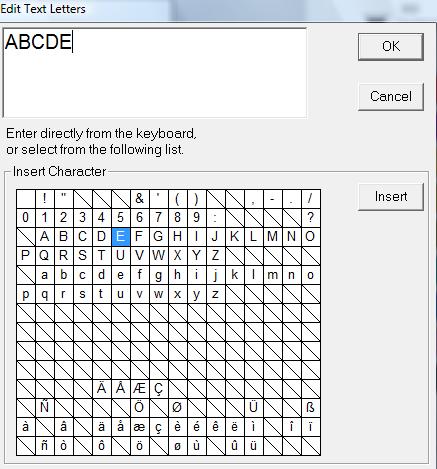Image resolution: width=437 pixels, height=469 pixels.
Task: Choose the ß sharp S character
Action: coord(311,408)
